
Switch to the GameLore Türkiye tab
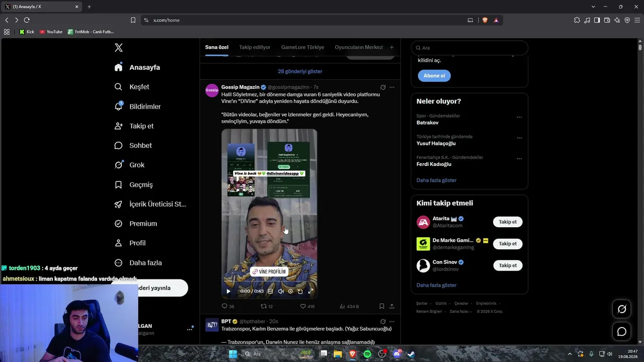(x=302, y=47)
